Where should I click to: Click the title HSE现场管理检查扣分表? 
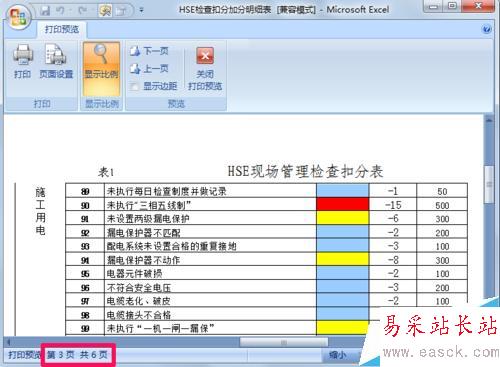(x=305, y=171)
